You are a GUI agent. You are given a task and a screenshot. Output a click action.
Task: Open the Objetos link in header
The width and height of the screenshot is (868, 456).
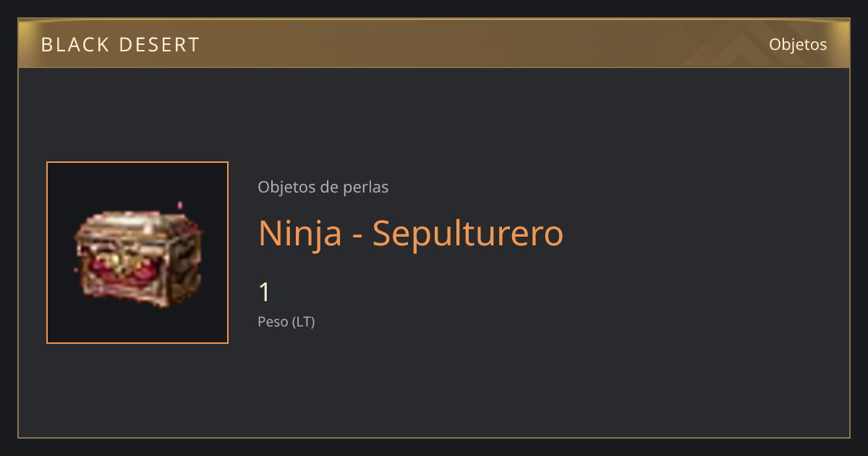click(798, 44)
